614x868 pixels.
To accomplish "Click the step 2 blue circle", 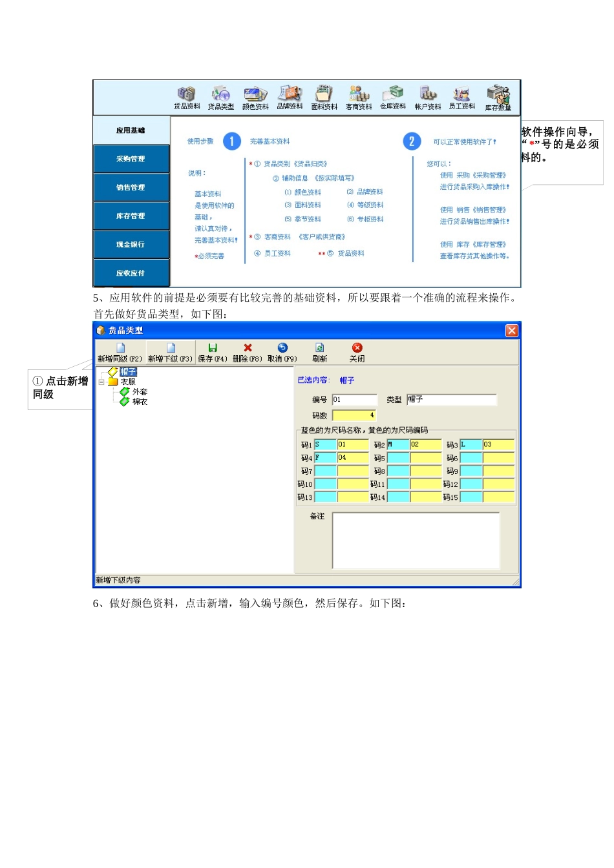I will coord(412,141).
